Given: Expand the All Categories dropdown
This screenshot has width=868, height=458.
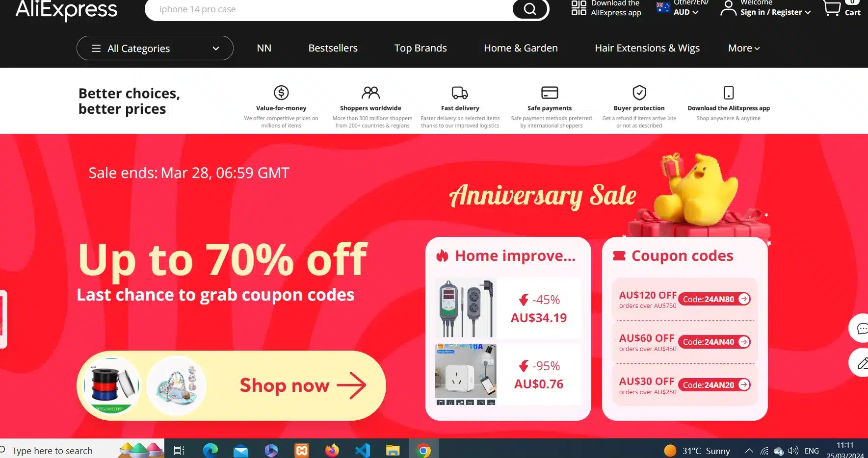Looking at the screenshot, I should pyautogui.click(x=155, y=48).
